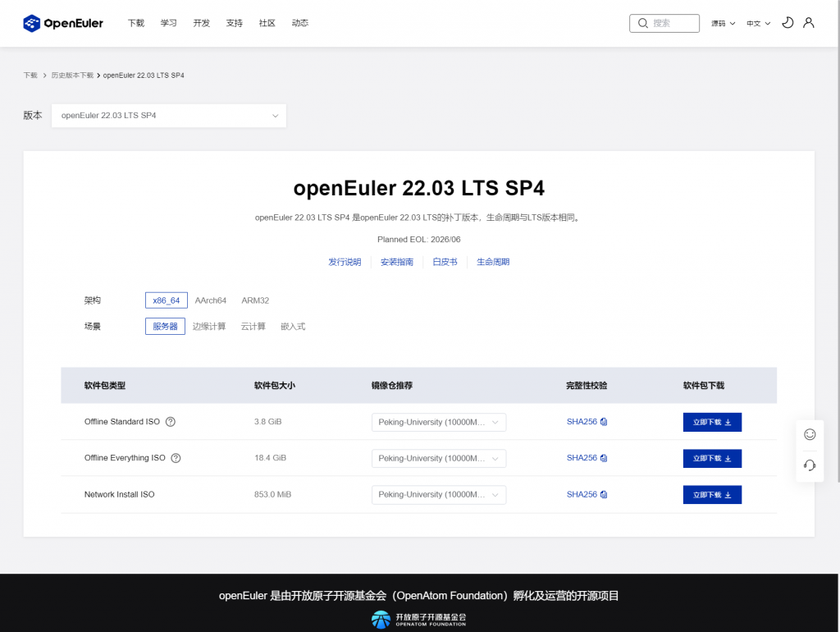The height and width of the screenshot is (632, 840).
Task: Click the Offline Standard ISO row label
Action: [121, 422]
